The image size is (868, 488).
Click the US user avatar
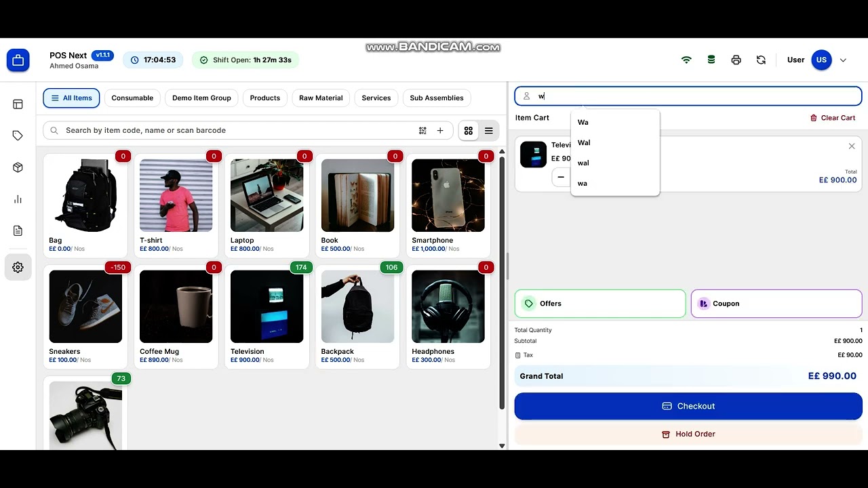(x=821, y=60)
